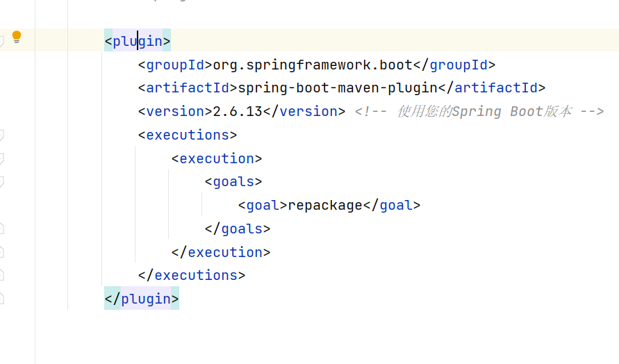Click the Spring Boot version comment
Image resolution: width=619 pixels, height=364 pixels.
point(479,112)
